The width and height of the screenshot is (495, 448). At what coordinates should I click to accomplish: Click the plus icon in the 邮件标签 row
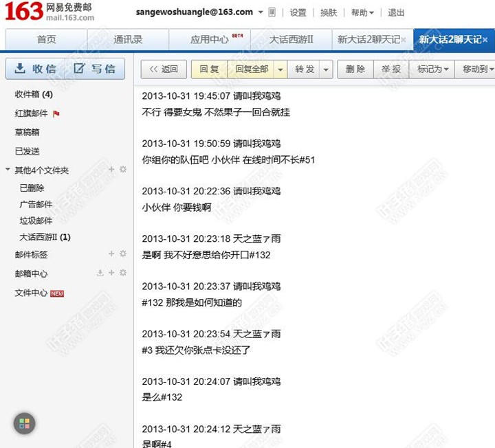tap(111, 254)
